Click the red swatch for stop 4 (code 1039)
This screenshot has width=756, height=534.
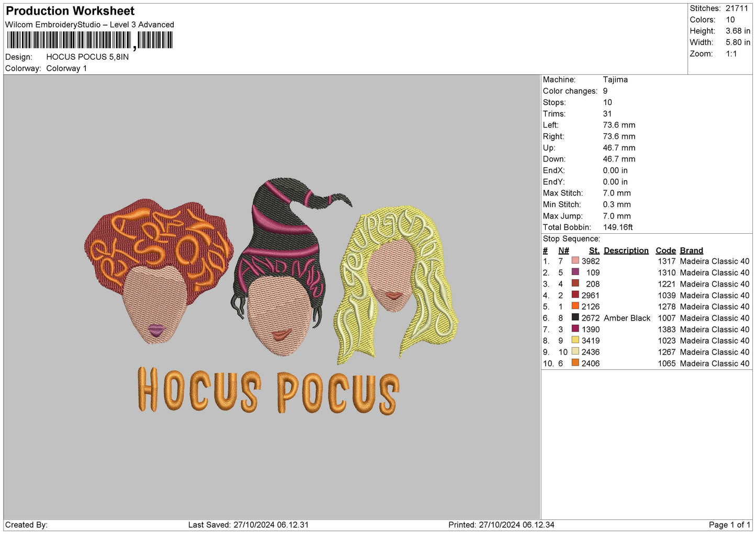[576, 295]
